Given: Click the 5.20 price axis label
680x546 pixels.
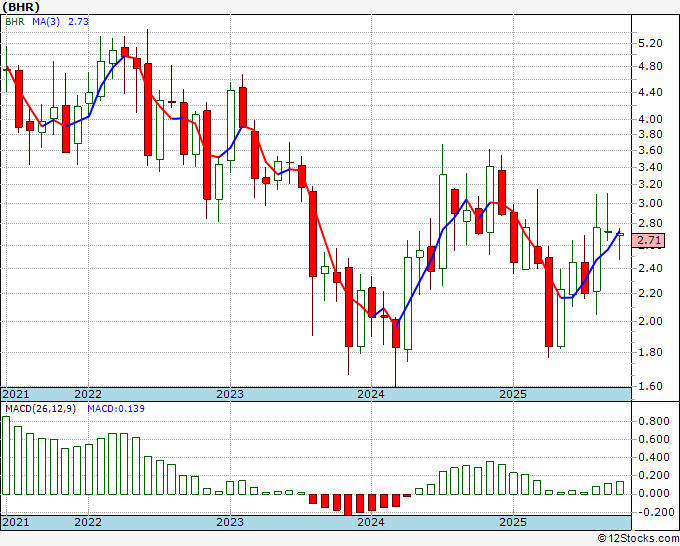Looking at the screenshot, I should click(x=650, y=43).
